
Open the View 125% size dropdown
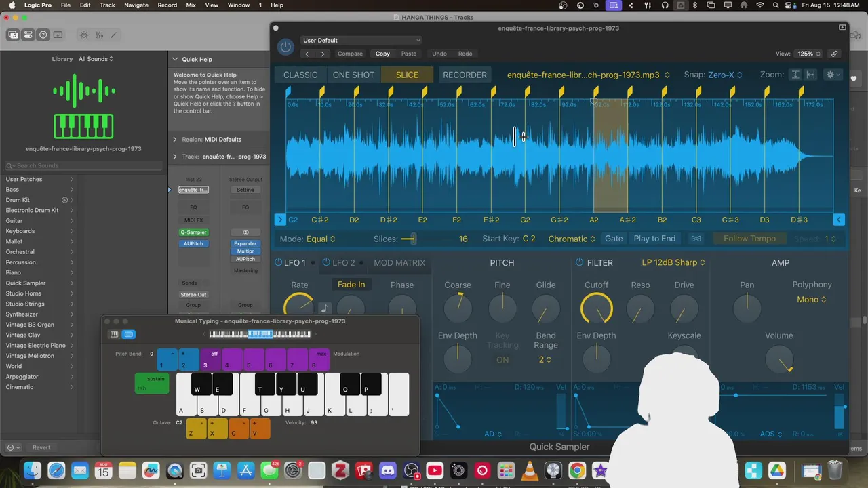pos(808,54)
